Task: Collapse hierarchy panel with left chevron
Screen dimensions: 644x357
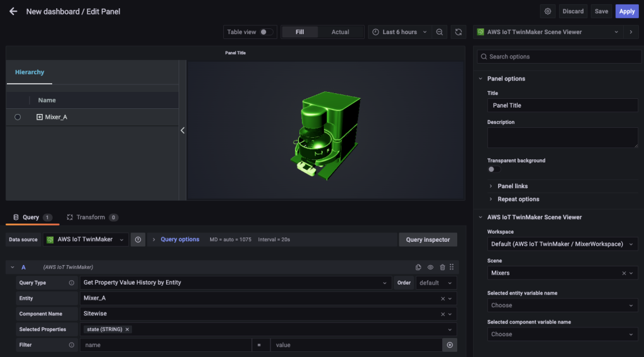Action: point(182,130)
